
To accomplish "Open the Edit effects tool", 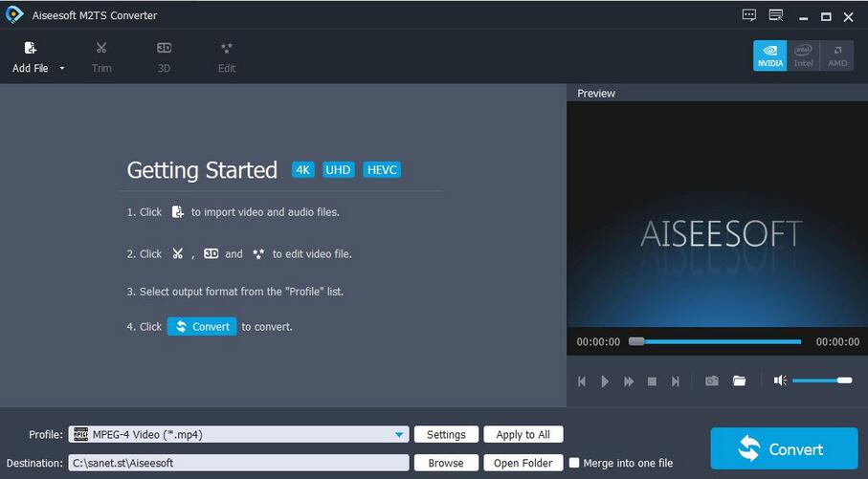I will [x=227, y=57].
